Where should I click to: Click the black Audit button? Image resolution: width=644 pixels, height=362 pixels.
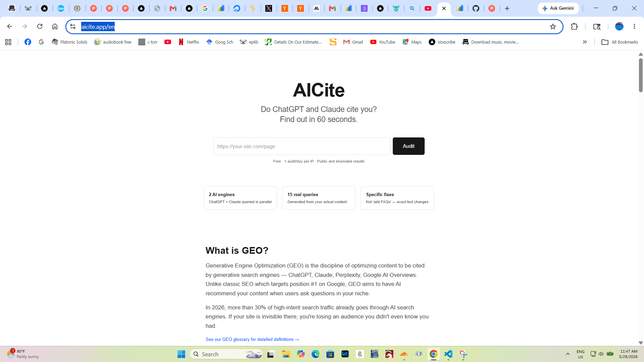point(409,146)
